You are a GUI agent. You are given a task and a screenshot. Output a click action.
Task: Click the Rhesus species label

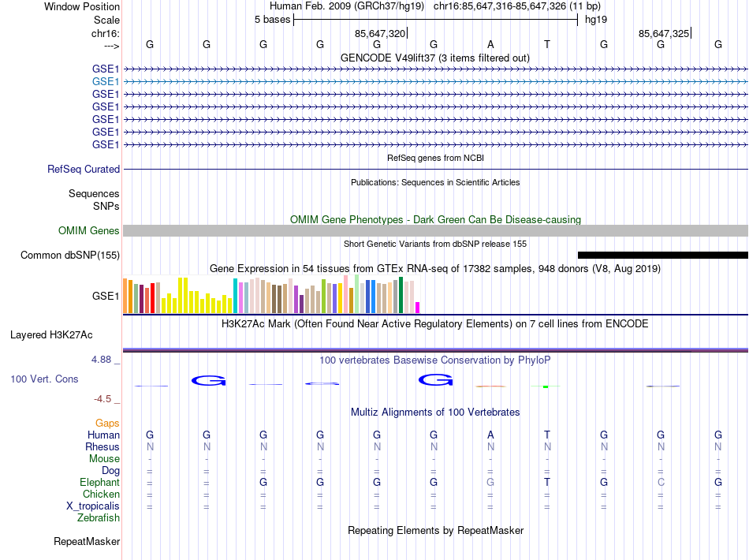pyautogui.click(x=102, y=447)
